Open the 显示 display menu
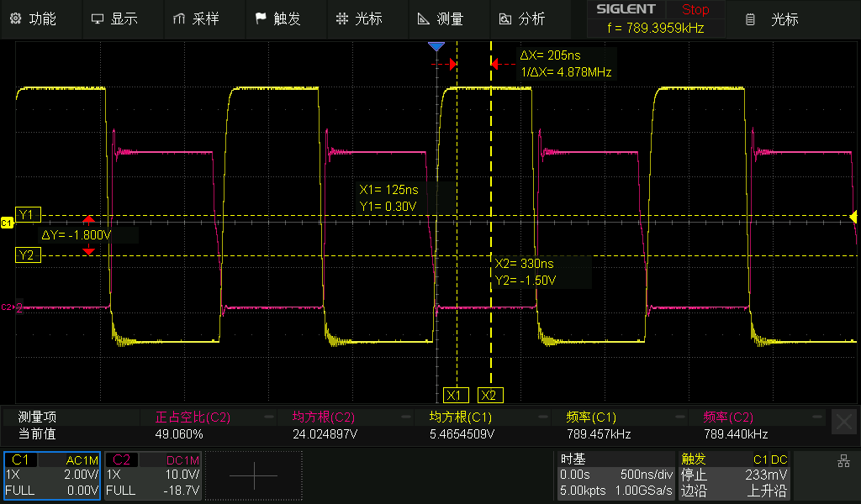The width and height of the screenshot is (861, 504). pos(114,18)
